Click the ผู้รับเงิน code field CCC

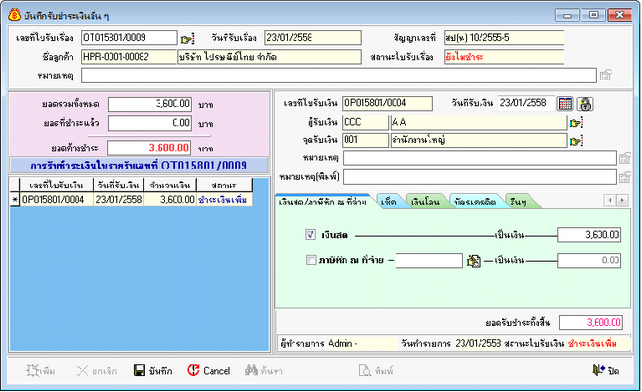click(x=365, y=122)
